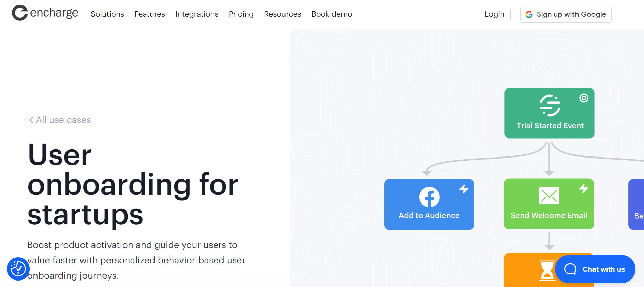The height and width of the screenshot is (287, 644).
Task: Click the Facebook icon in Add to Audience
Action: [429, 197]
